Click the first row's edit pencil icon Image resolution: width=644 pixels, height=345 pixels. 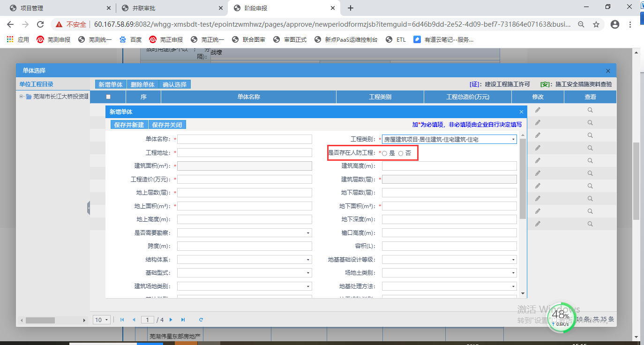[x=538, y=110]
